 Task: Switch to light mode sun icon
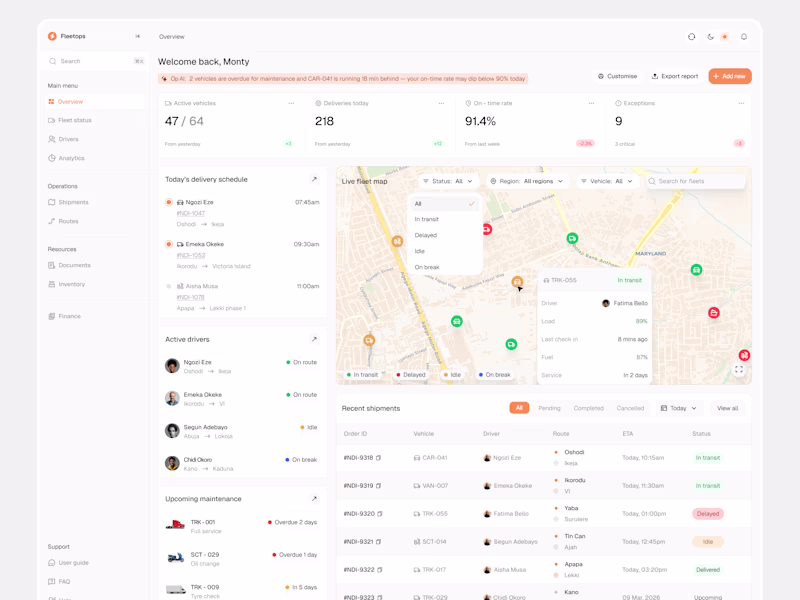[x=724, y=37]
